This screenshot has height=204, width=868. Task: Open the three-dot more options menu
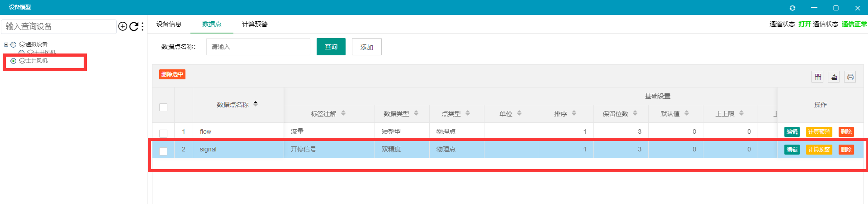pos(142,26)
